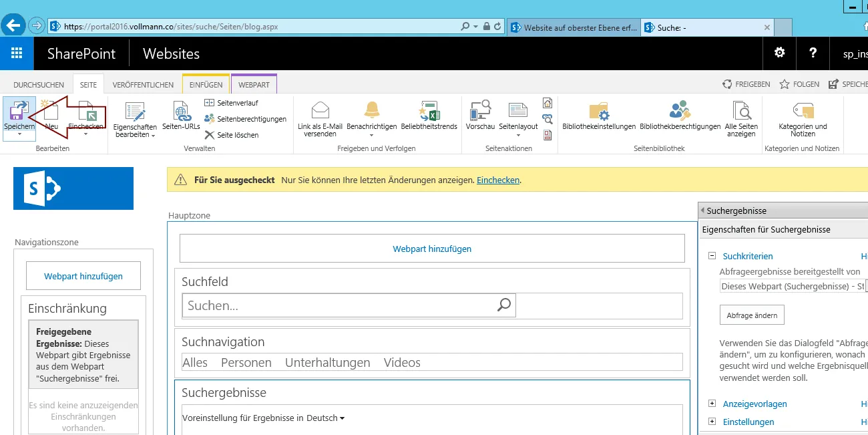Collapse the Suchkriterien section
868x435 pixels.
(712, 256)
